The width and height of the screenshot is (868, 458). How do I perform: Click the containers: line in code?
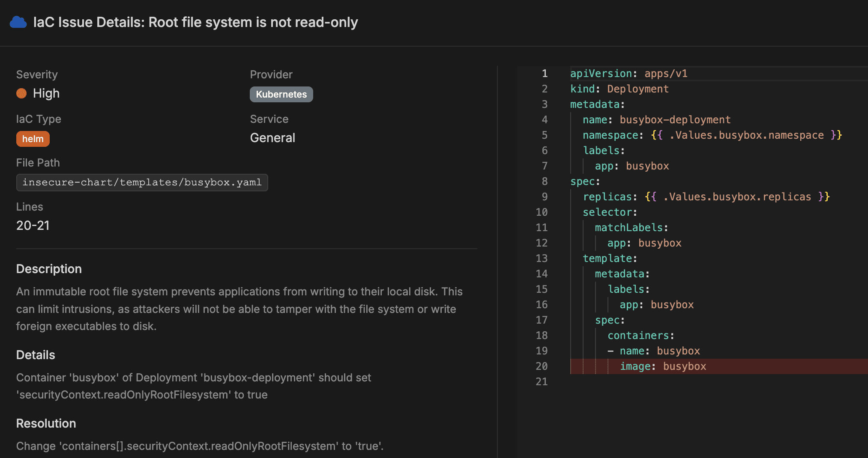click(x=641, y=336)
